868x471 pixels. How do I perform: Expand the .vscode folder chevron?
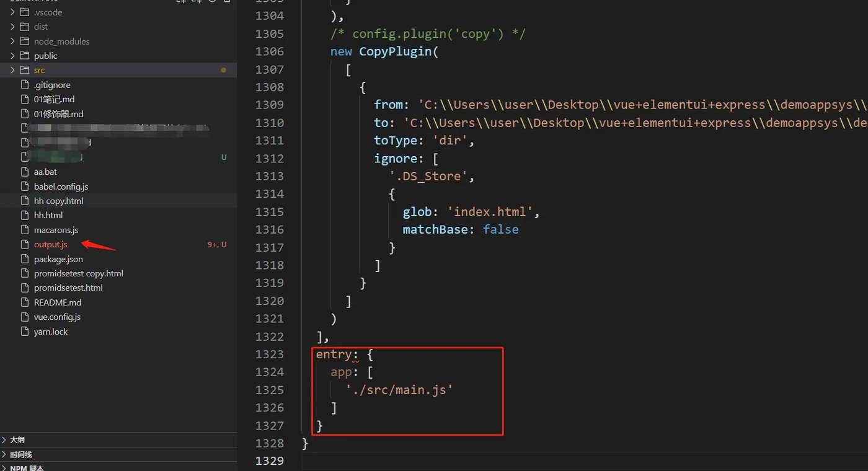click(12, 12)
